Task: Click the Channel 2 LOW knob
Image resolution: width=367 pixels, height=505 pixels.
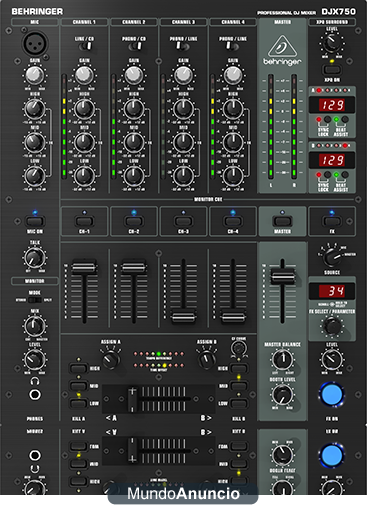Action: (x=134, y=176)
